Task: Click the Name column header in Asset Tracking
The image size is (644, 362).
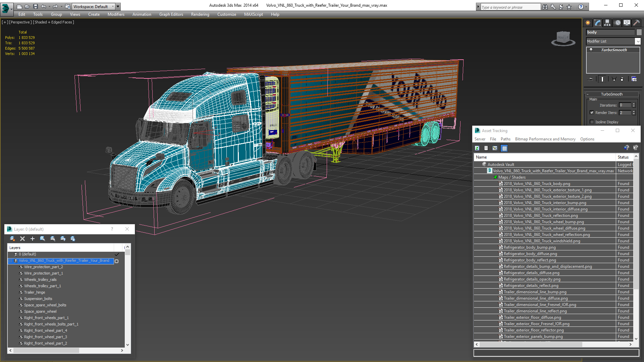Action: tap(545, 157)
